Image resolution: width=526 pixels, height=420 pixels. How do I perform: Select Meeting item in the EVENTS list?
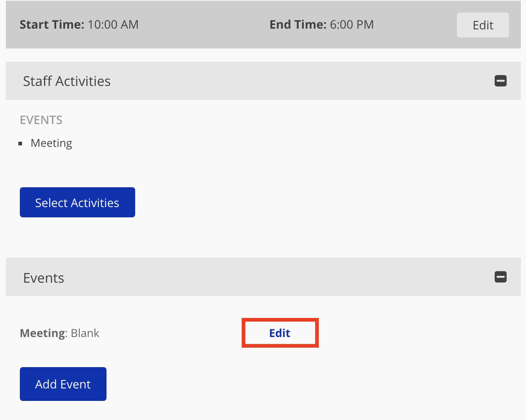(x=51, y=143)
